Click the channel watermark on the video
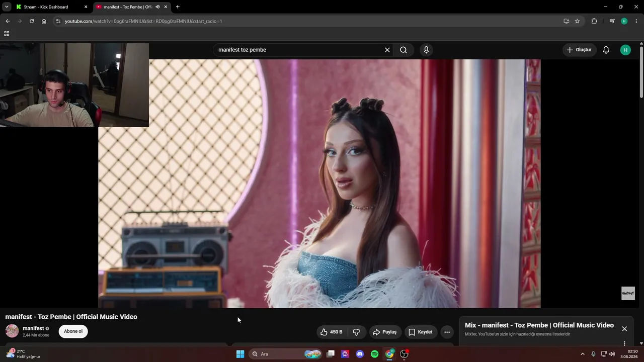Viewport: 644px width, 362px height. [x=628, y=293]
